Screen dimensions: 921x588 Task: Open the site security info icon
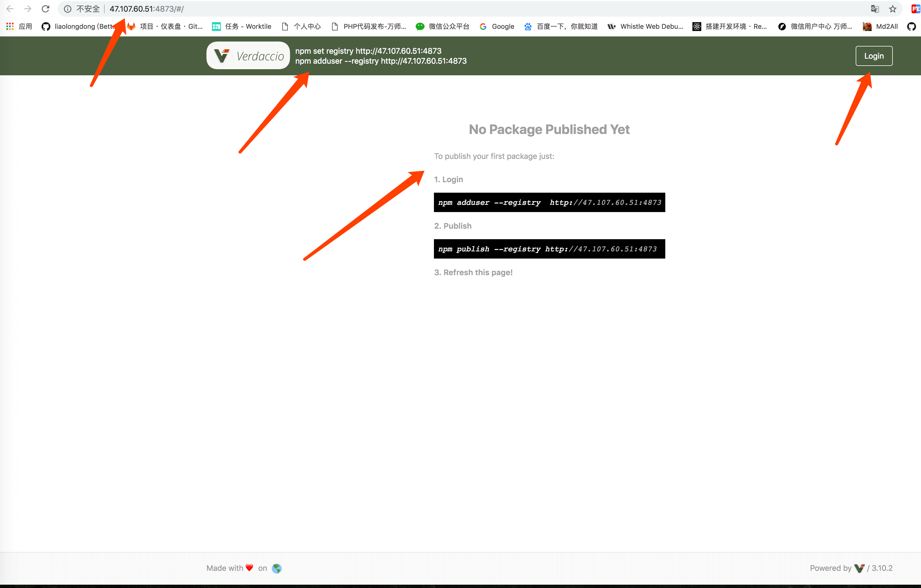tap(67, 9)
